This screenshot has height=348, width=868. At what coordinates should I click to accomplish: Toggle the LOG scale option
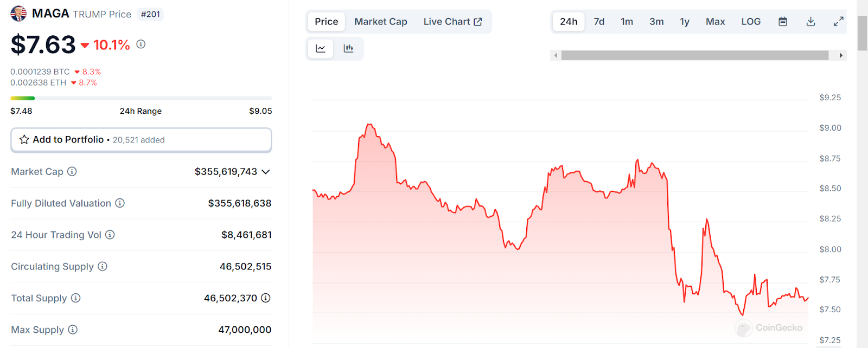click(x=751, y=22)
